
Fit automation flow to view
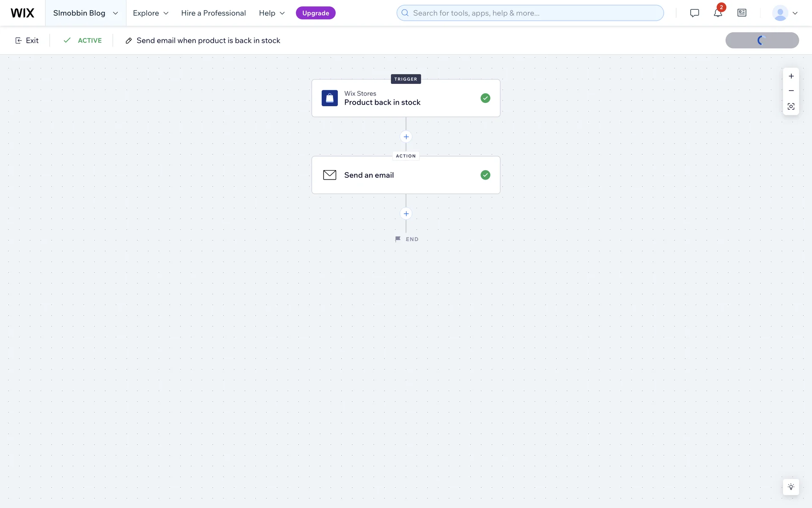point(791,106)
